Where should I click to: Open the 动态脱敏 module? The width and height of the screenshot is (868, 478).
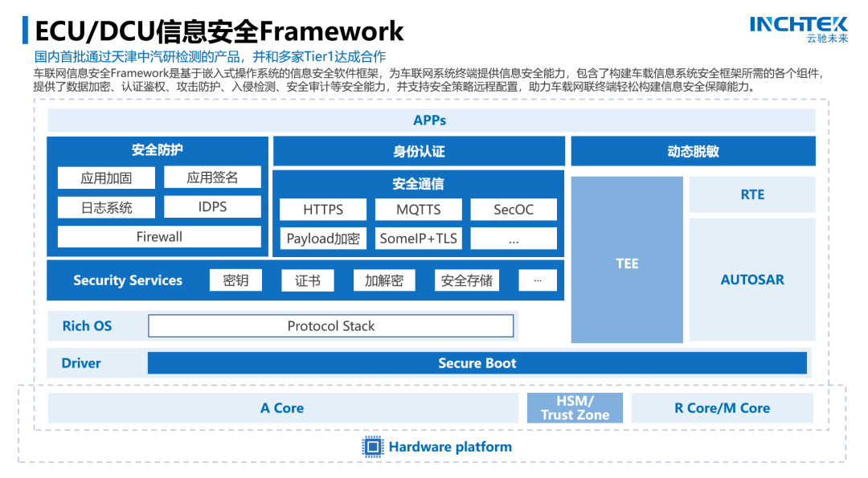[693, 150]
